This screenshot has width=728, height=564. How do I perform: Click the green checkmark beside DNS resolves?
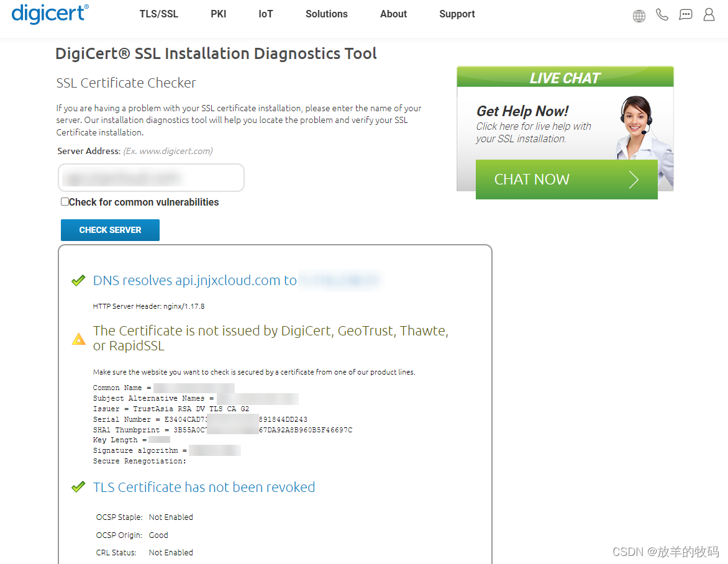78,280
